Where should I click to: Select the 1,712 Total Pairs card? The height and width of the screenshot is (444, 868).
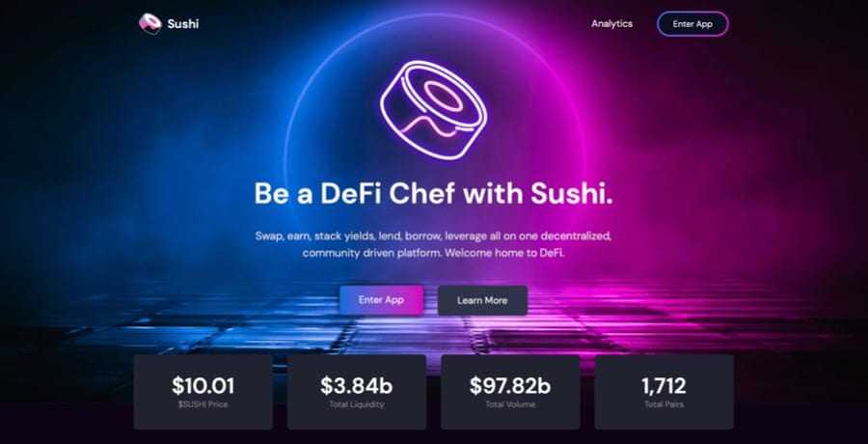click(x=665, y=392)
